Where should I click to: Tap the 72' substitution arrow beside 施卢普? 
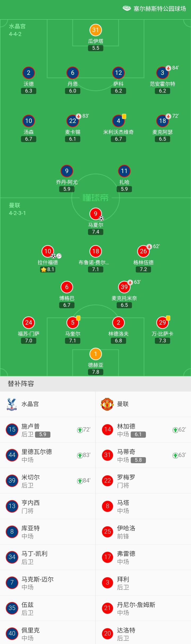(80, 430)
